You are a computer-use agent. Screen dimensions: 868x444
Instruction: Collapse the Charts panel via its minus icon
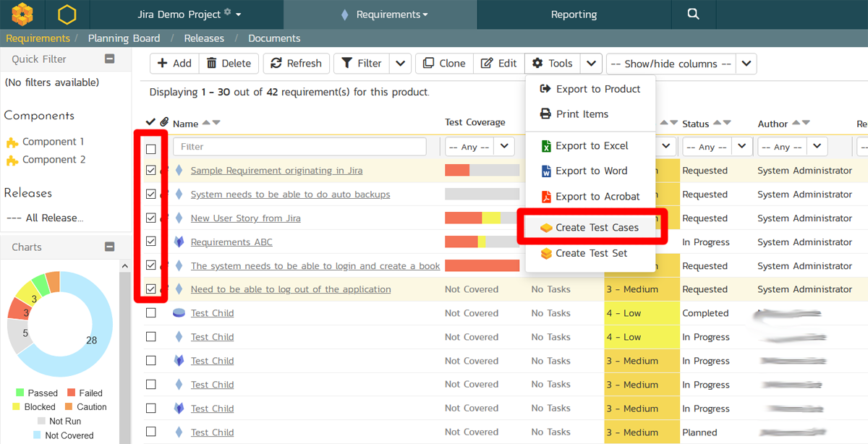tap(110, 247)
